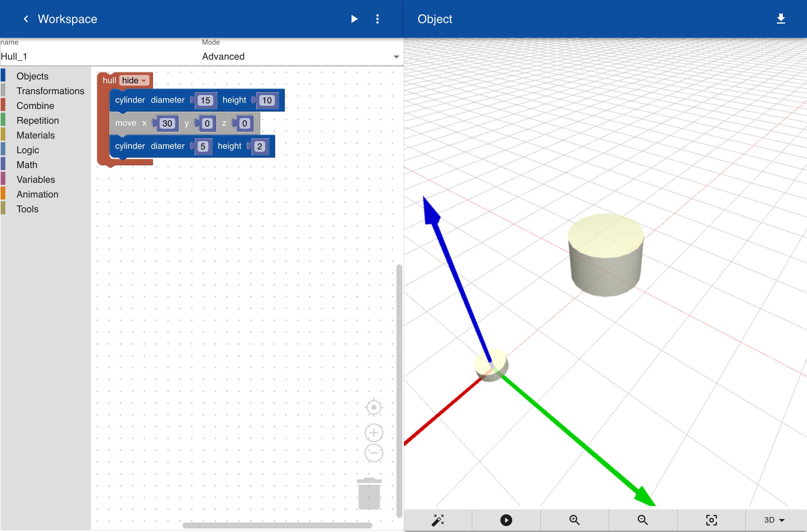
Task: Click the Object panel title
Action: click(x=435, y=19)
